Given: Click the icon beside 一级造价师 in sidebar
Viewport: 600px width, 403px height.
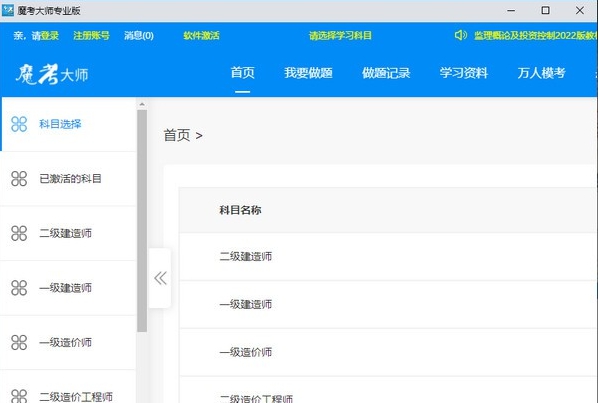Looking at the screenshot, I should pos(19,342).
